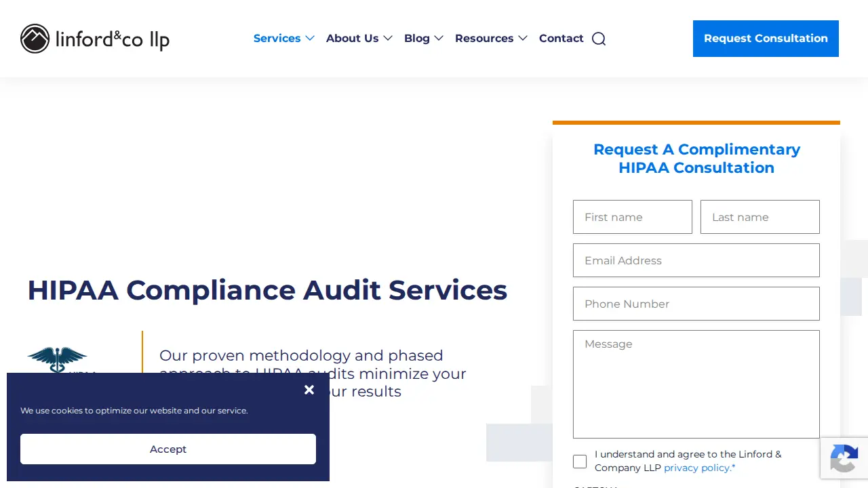Open the Services menu item
Image resolution: width=868 pixels, height=488 pixels.
277,39
